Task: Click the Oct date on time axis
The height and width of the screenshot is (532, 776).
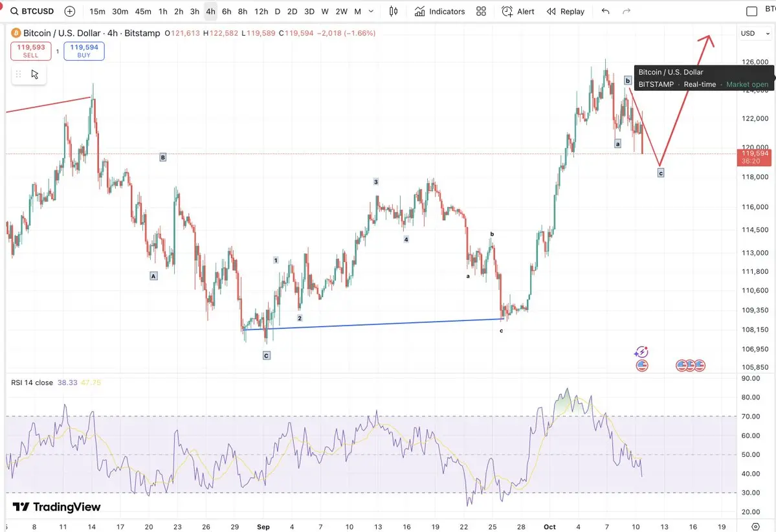Action: pyautogui.click(x=549, y=527)
